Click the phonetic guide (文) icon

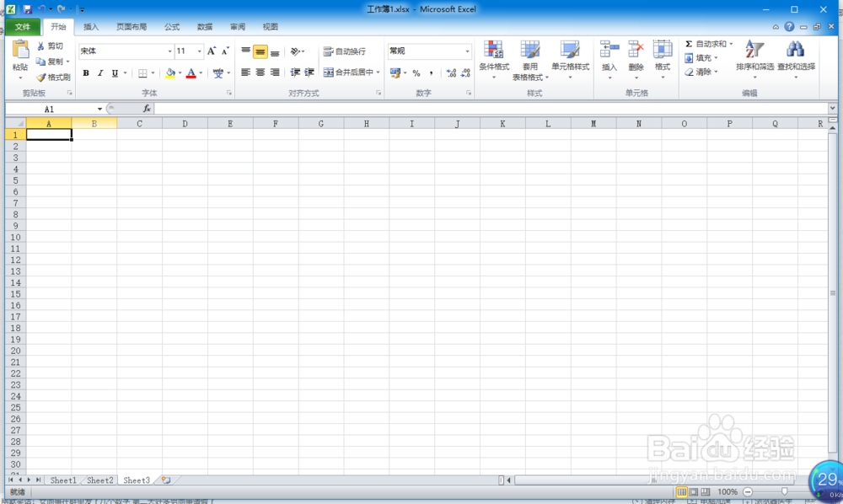[217, 73]
